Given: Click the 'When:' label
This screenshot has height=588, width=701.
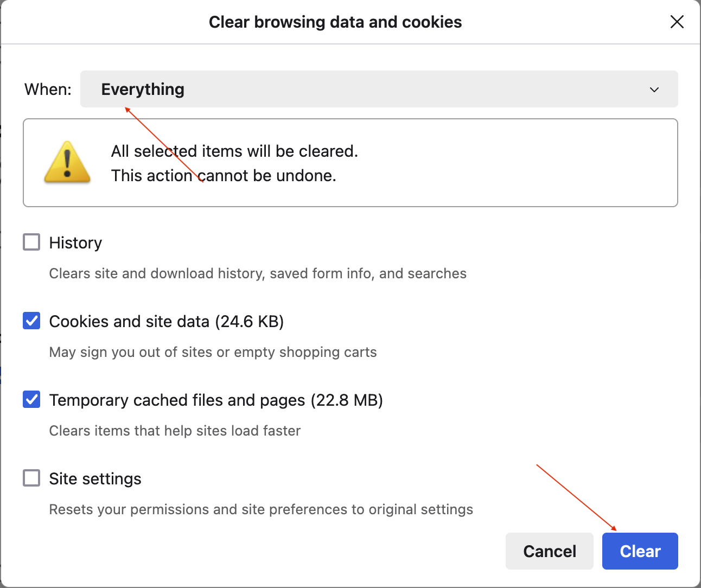Looking at the screenshot, I should [48, 90].
